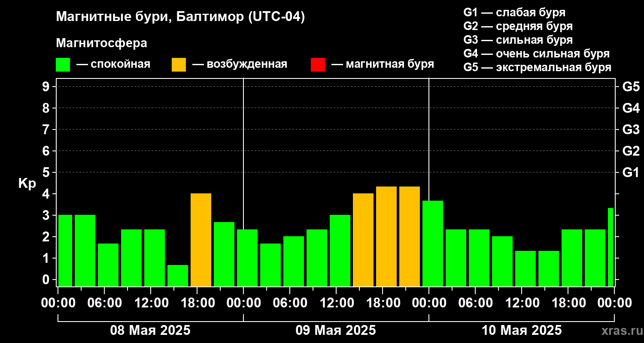Select the 'G5 — экстремальная буря' line
This screenshot has height=343, width=644.
537,67
